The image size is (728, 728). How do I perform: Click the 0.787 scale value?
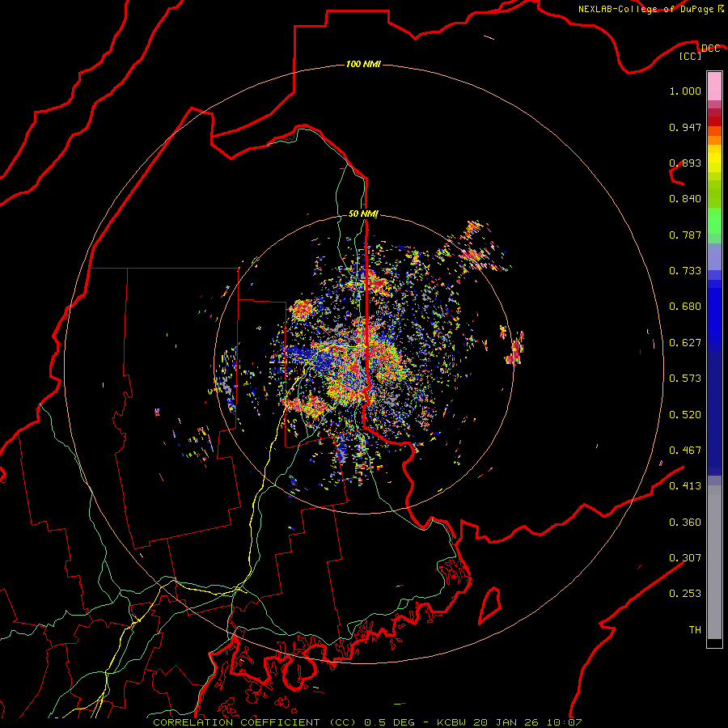click(x=685, y=235)
